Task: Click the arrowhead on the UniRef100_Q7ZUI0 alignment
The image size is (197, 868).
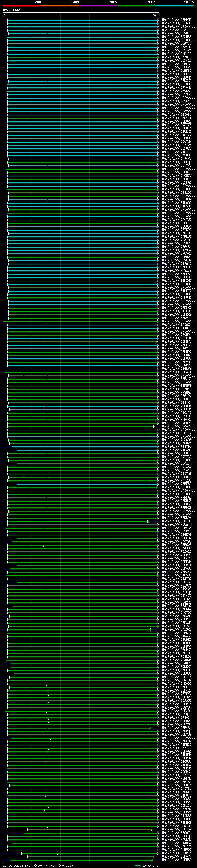Action: point(158,57)
